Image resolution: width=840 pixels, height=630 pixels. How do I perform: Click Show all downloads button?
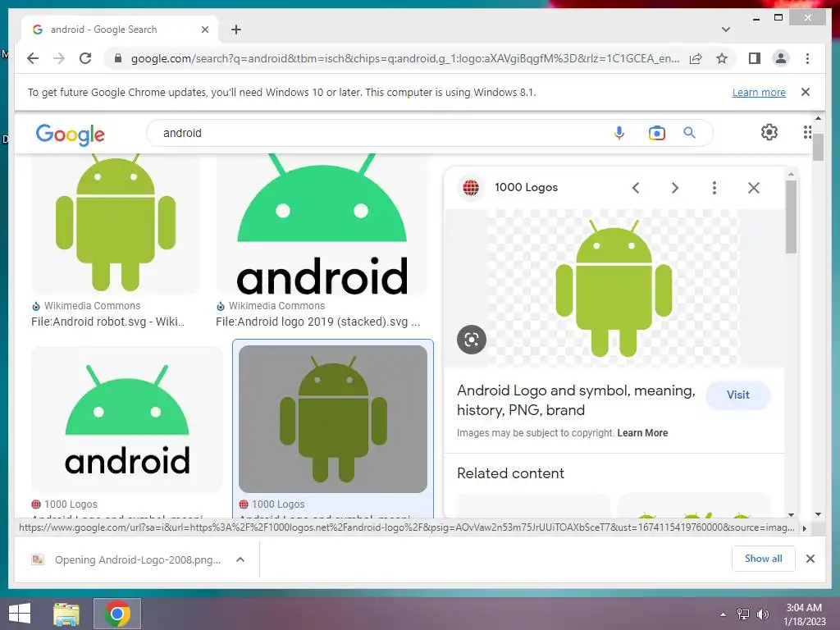764,559
